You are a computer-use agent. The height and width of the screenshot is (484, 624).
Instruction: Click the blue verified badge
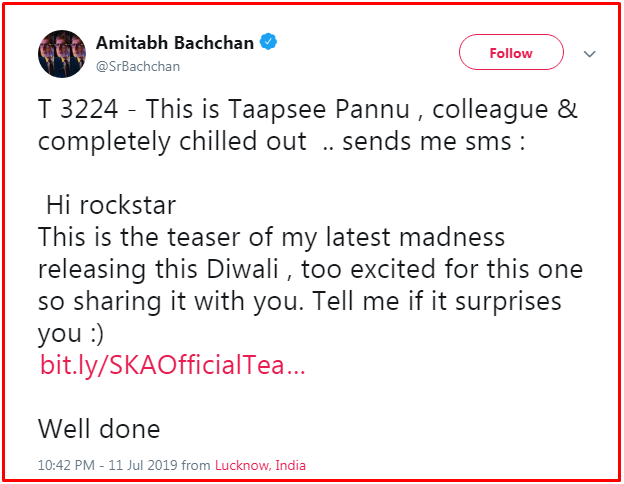[x=269, y=43]
